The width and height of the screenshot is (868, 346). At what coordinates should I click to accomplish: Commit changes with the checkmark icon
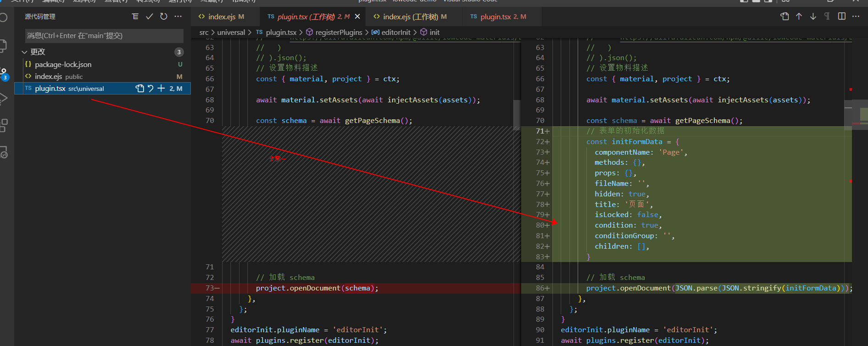(x=150, y=17)
